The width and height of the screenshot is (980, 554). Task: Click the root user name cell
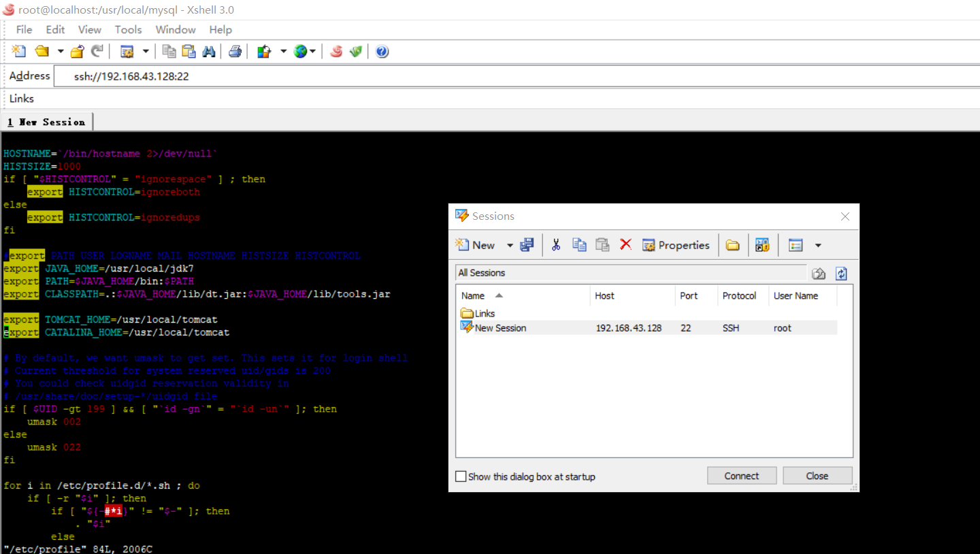783,328
